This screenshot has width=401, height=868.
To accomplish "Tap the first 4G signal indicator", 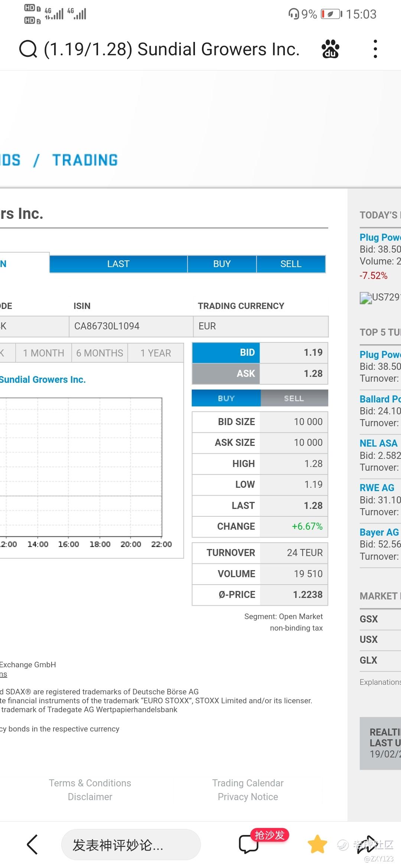I will (54, 14).
